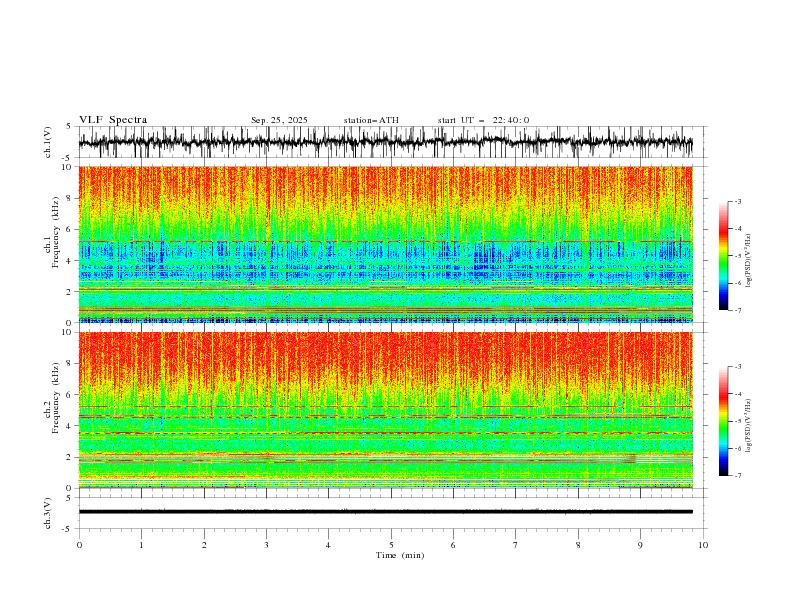This screenshot has width=792, height=612.
Task: Click the ch.1 PSD colorbar
Action: click(723, 256)
